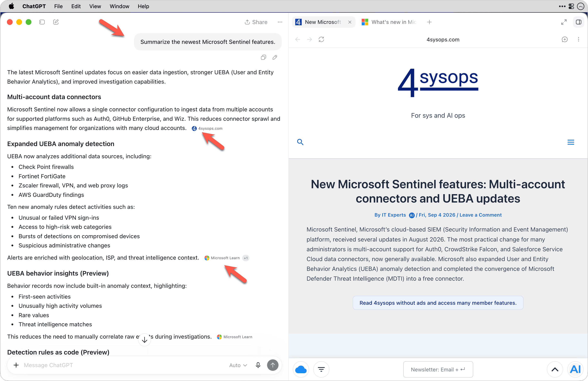Reload the 4sysops page
The height and width of the screenshot is (381, 588).
point(321,39)
